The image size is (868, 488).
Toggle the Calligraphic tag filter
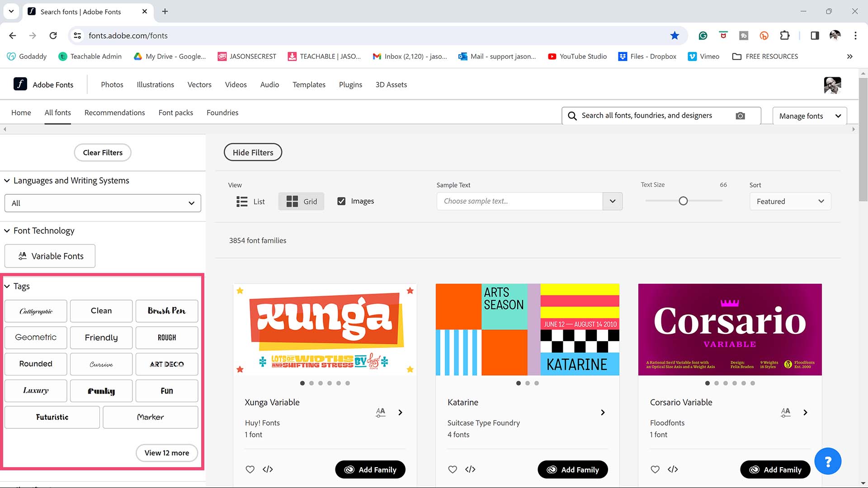(x=36, y=311)
